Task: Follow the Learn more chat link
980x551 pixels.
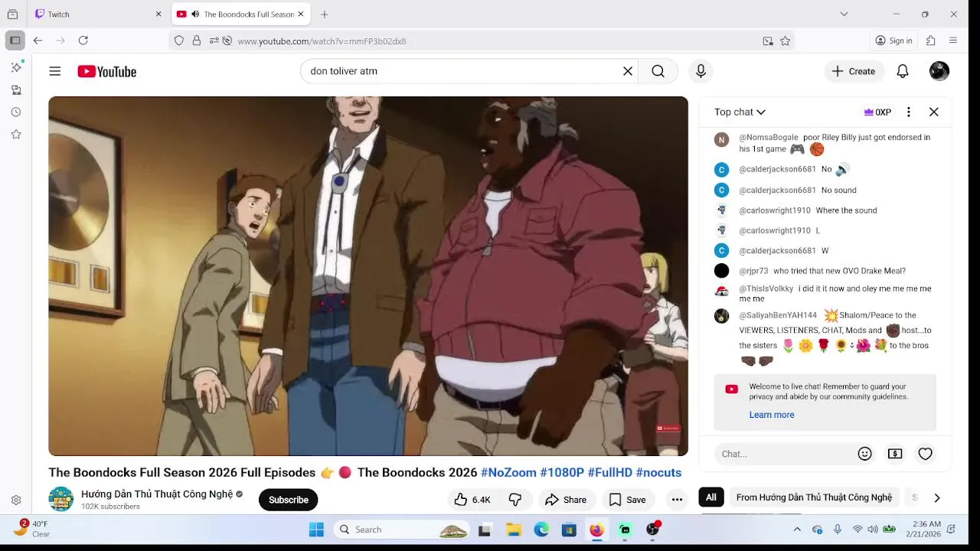Action: click(x=772, y=415)
